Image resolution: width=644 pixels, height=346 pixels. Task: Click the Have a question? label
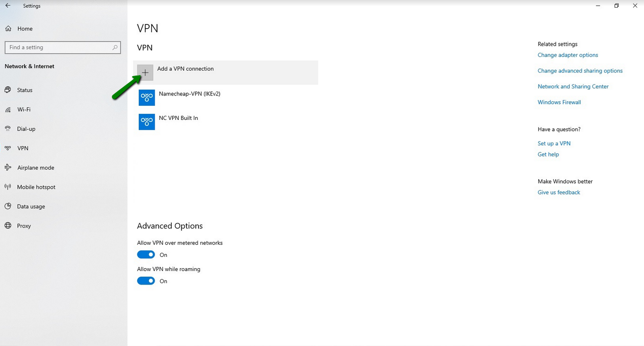(559, 129)
